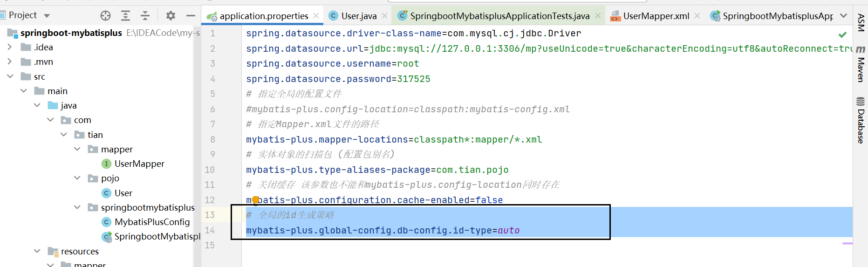Open the ASM tool window

(x=861, y=22)
